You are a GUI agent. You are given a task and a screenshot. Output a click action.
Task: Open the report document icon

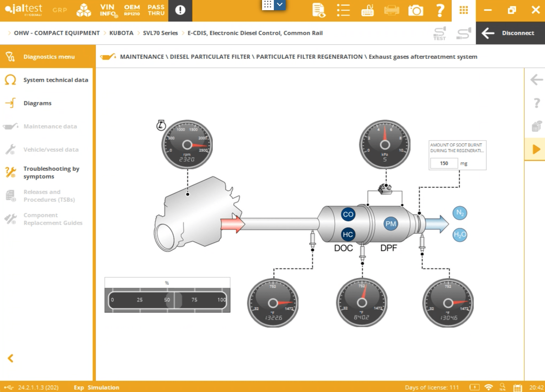tap(319, 10)
